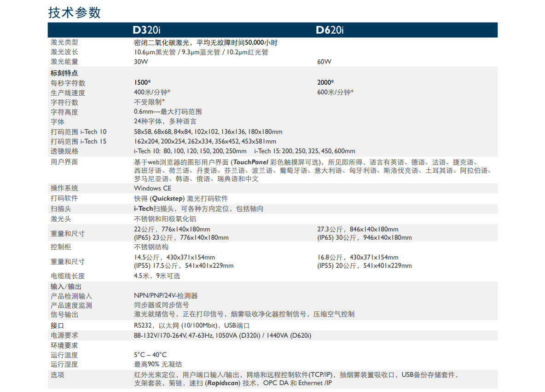
Task: Click the TouchPanel italic text
Action: 250,162
